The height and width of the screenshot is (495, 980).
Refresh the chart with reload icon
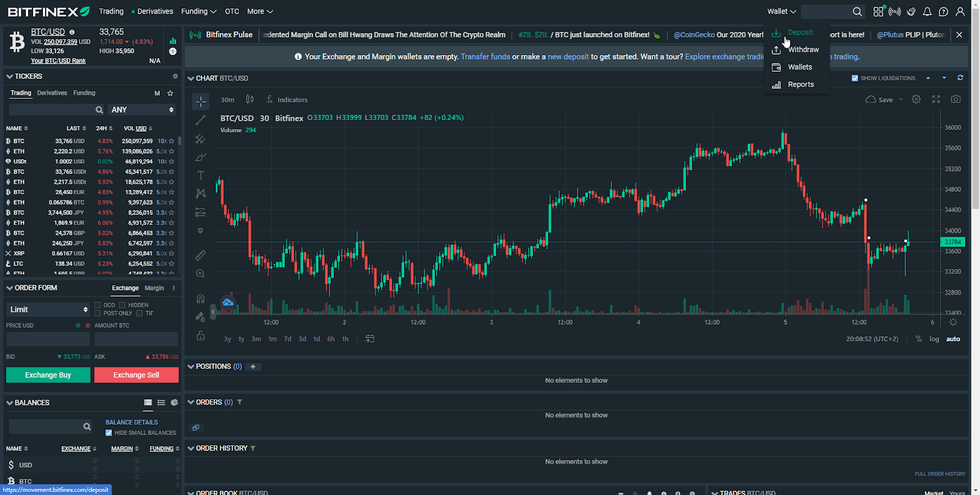(960, 78)
